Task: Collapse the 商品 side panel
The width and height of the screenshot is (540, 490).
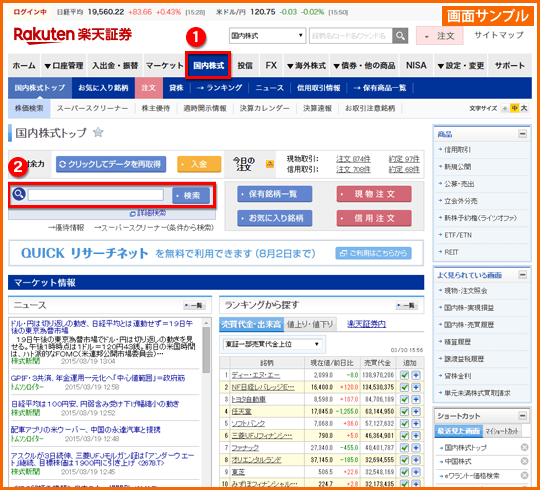Action: point(522,134)
